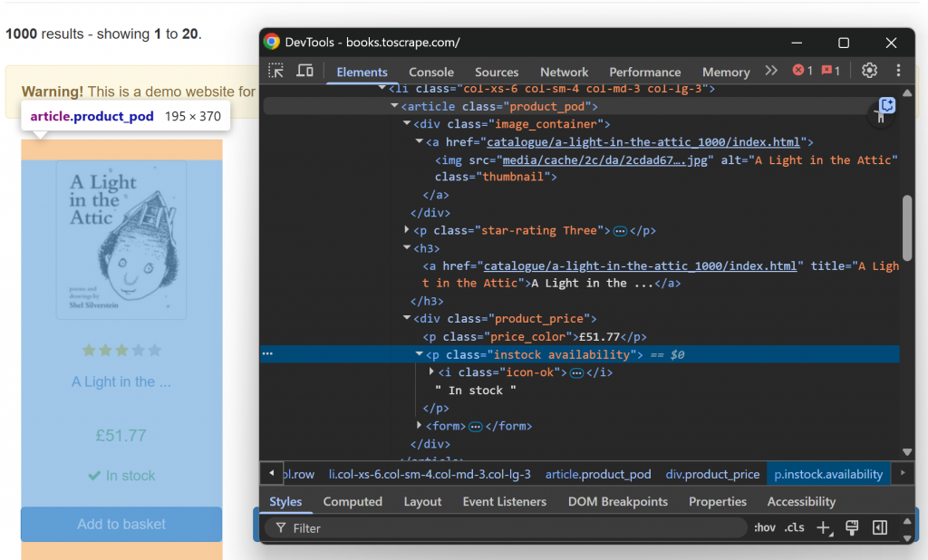Click the Add to basket button
The image size is (928, 560).
121,524
